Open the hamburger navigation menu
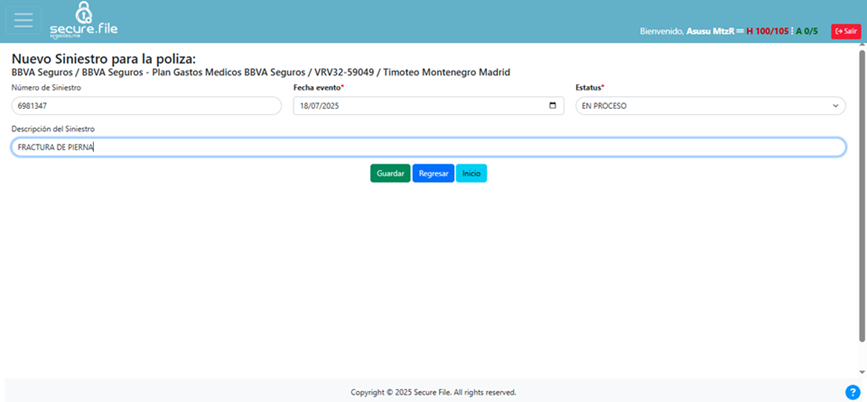This screenshot has height=402, width=867. pyautogui.click(x=22, y=21)
